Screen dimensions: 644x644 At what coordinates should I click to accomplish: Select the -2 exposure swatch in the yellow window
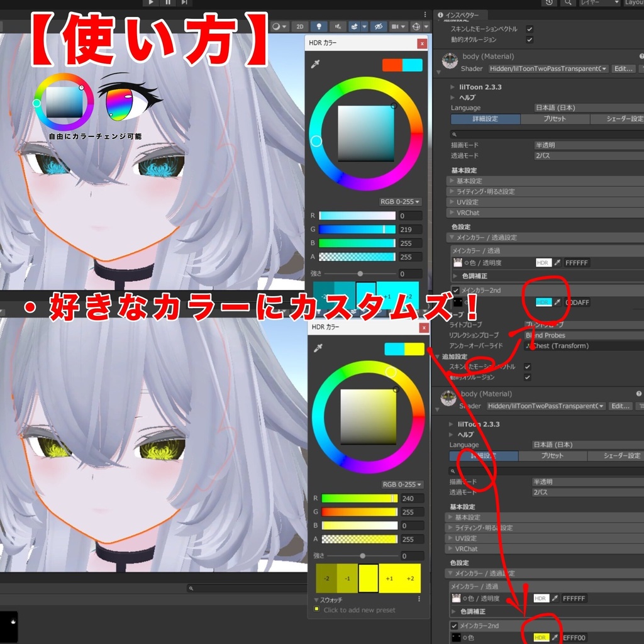[326, 579]
